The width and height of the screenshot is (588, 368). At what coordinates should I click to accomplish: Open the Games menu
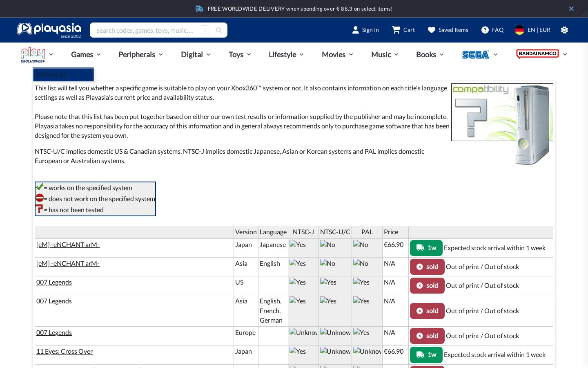(x=86, y=54)
